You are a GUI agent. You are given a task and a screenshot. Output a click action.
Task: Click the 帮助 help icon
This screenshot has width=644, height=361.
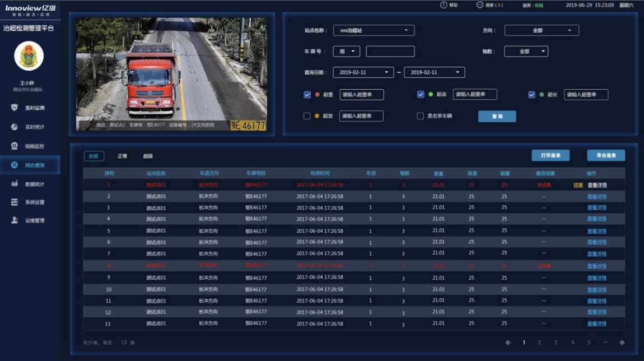point(444,5)
